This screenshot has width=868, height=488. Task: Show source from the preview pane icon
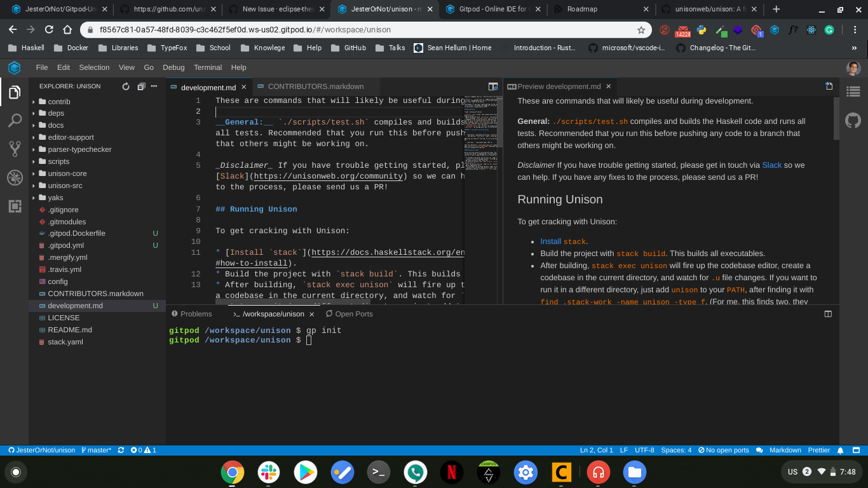click(829, 86)
